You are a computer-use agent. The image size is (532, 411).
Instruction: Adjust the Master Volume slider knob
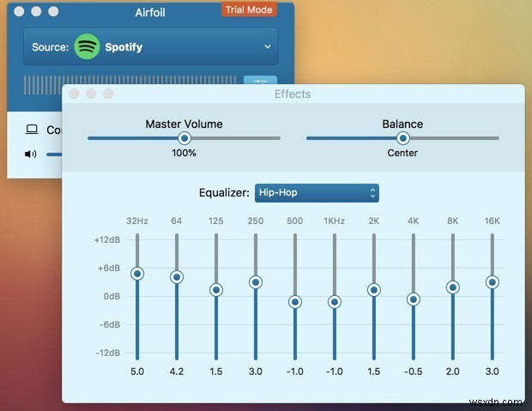click(184, 138)
